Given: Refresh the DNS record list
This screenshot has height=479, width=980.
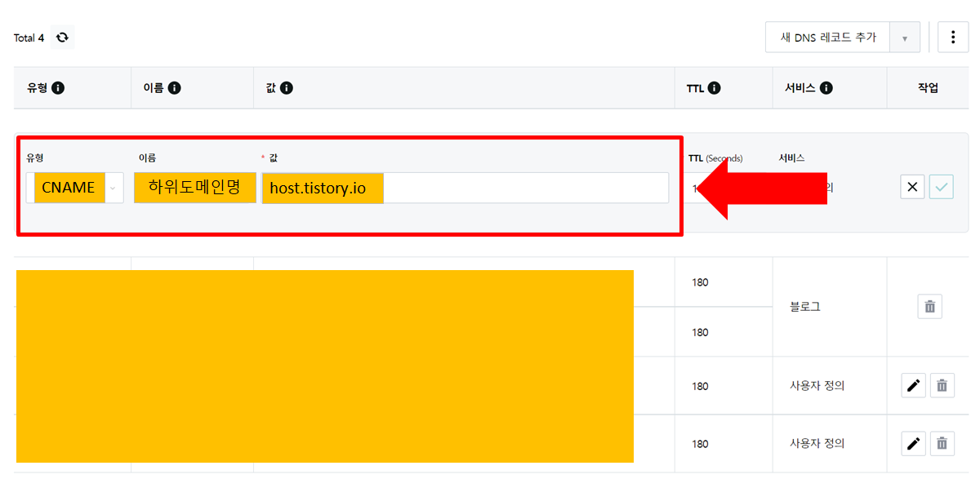Looking at the screenshot, I should [62, 38].
